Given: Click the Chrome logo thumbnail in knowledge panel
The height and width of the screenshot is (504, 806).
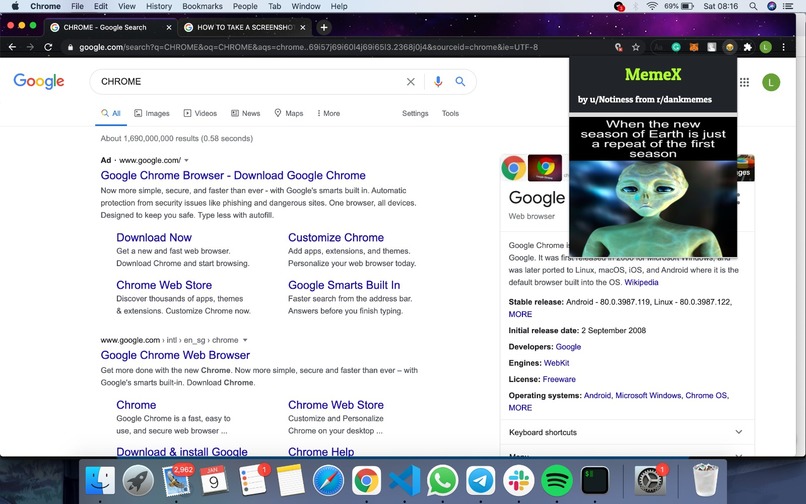Looking at the screenshot, I should 514,168.
